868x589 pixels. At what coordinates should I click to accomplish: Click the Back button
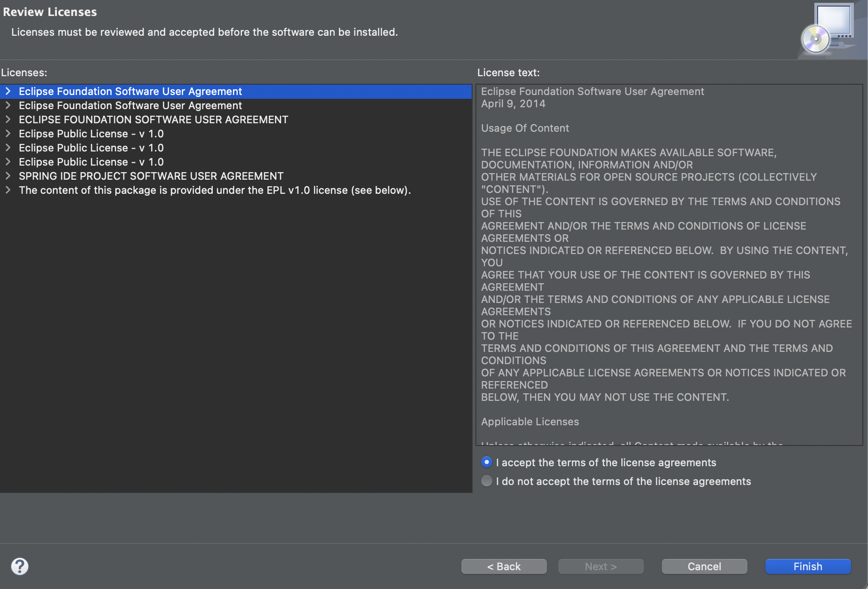click(504, 566)
